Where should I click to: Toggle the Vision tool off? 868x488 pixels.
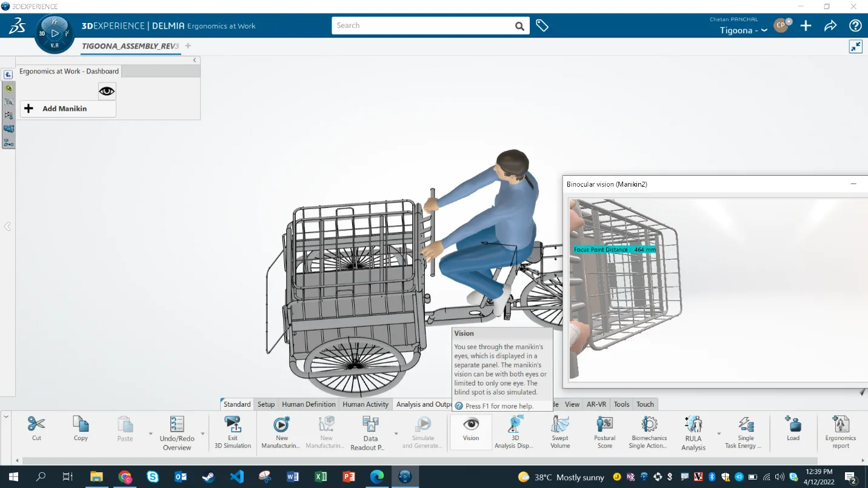point(470,430)
